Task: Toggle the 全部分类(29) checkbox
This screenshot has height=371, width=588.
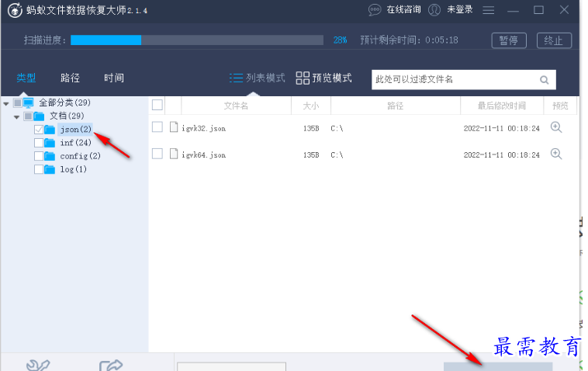Action: point(18,102)
